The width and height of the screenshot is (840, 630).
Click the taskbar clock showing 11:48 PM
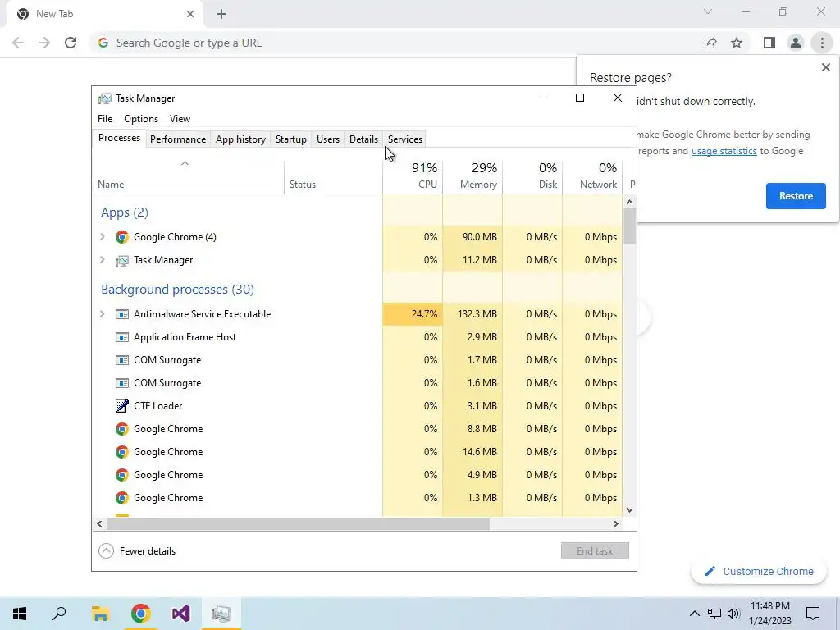tap(769, 614)
